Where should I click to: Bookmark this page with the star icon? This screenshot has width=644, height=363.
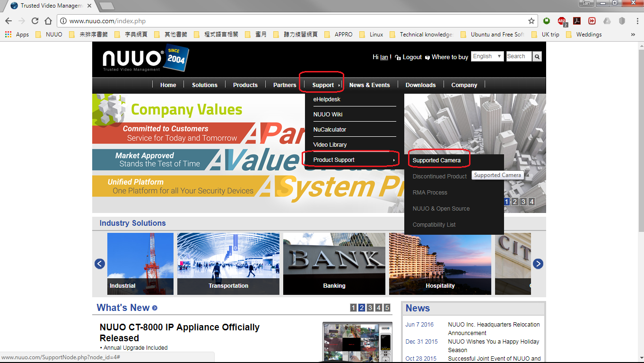pyautogui.click(x=531, y=21)
